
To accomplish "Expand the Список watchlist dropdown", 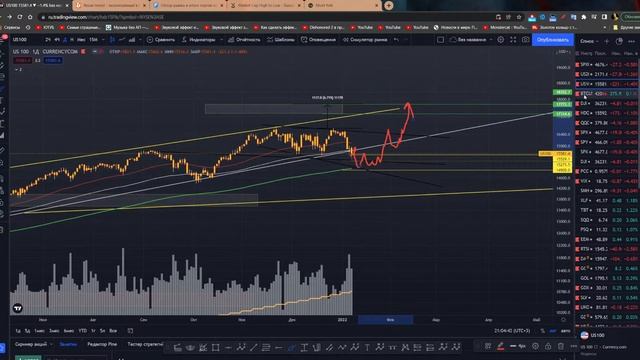I will click(x=589, y=41).
